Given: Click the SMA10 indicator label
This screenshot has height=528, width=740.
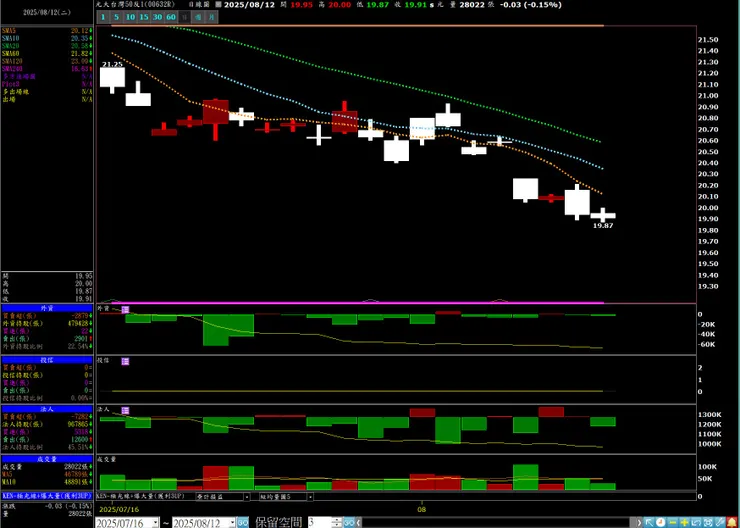Looking at the screenshot, I should point(10,38).
